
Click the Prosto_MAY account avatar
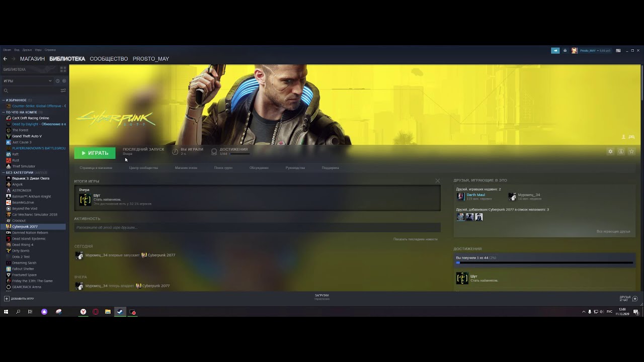coord(575,50)
